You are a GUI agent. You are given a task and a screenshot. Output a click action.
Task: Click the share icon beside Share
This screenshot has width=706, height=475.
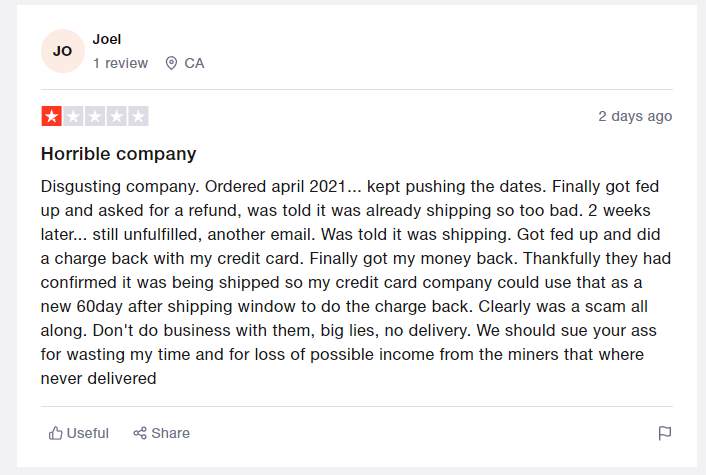(x=140, y=433)
